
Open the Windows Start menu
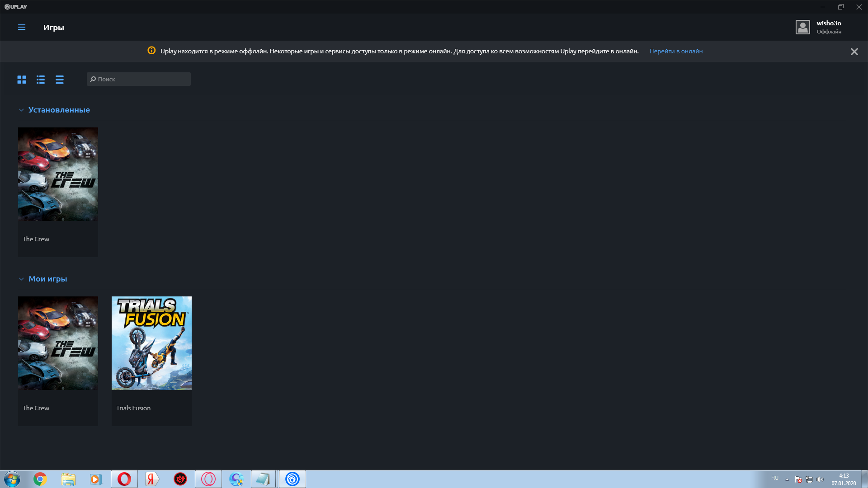12,479
